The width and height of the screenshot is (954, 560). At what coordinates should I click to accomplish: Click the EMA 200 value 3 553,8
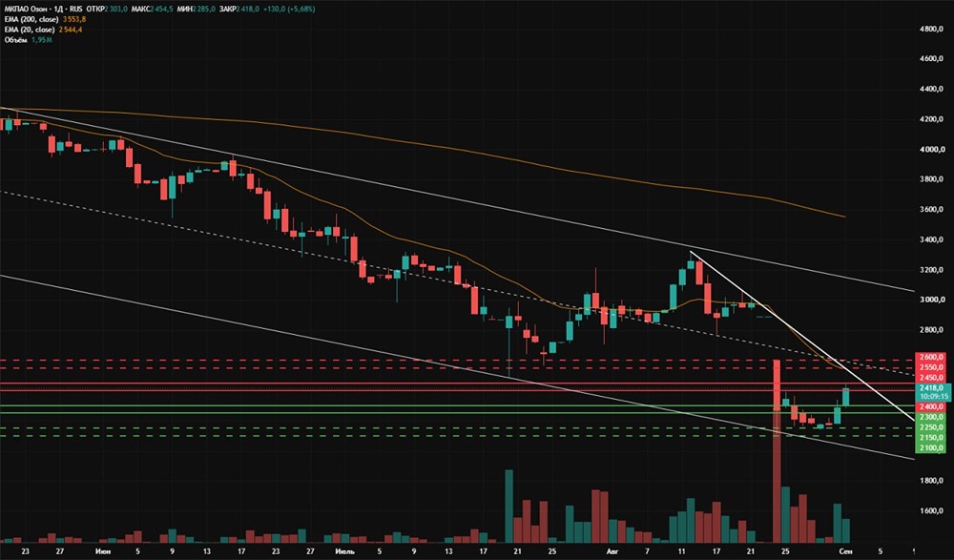[74, 19]
